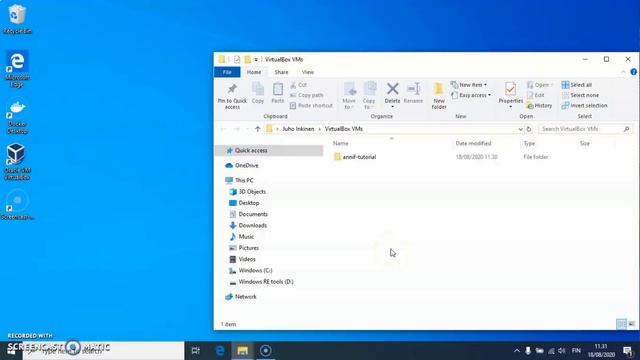
Task: Select This PC in navigation pane
Action: click(240, 180)
